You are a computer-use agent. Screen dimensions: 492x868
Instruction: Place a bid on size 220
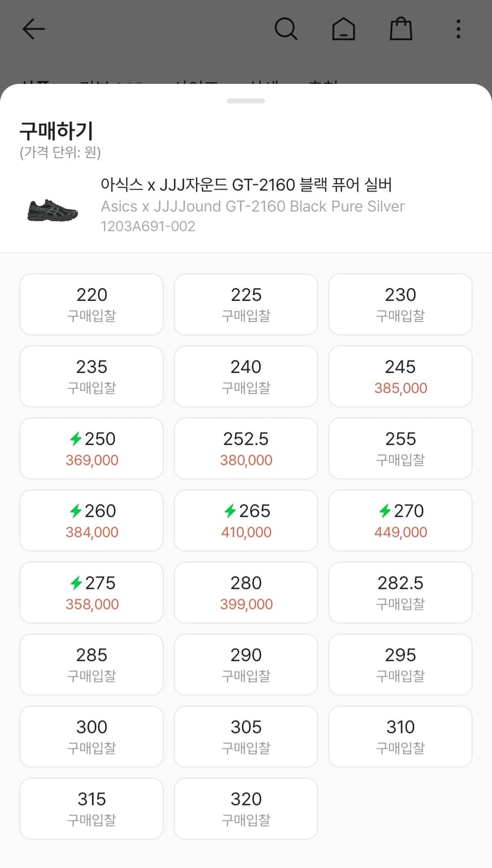92,304
